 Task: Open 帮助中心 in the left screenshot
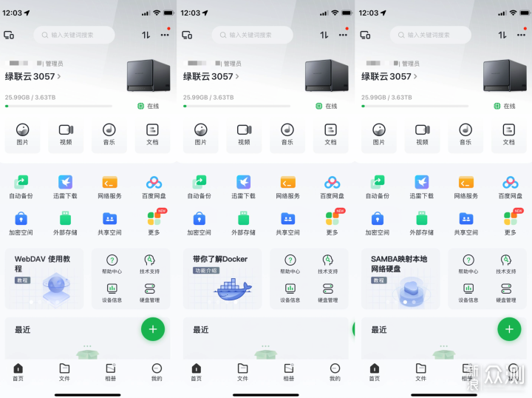[x=112, y=265]
